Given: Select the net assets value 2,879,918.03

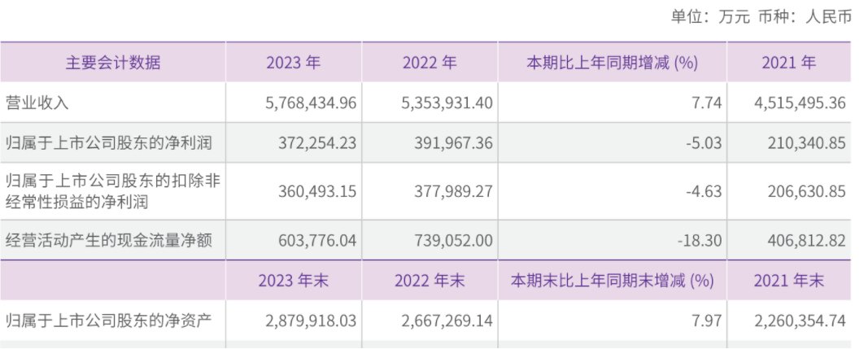Looking at the screenshot, I should click(x=311, y=321).
